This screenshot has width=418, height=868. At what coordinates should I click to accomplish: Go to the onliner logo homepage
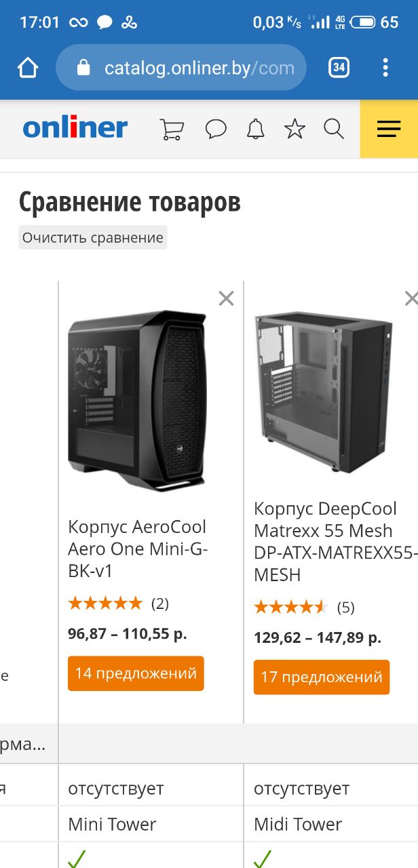tap(75, 128)
